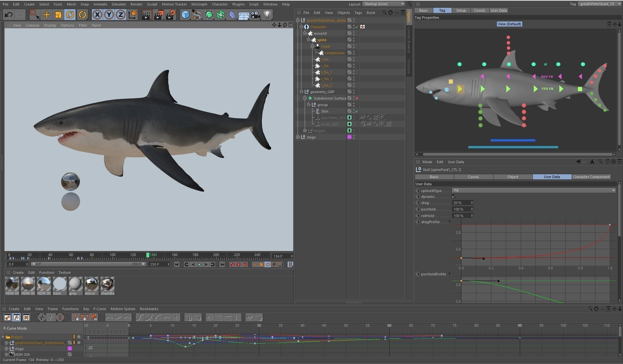The image size is (623, 364).
Task: Collapse the Character object tree node
Action: click(301, 27)
